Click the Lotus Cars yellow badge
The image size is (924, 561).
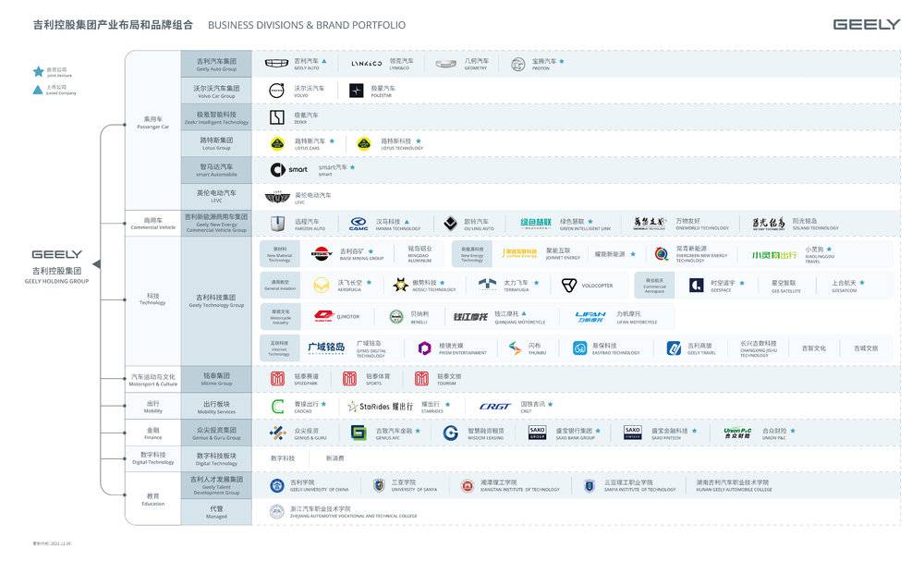tap(277, 143)
